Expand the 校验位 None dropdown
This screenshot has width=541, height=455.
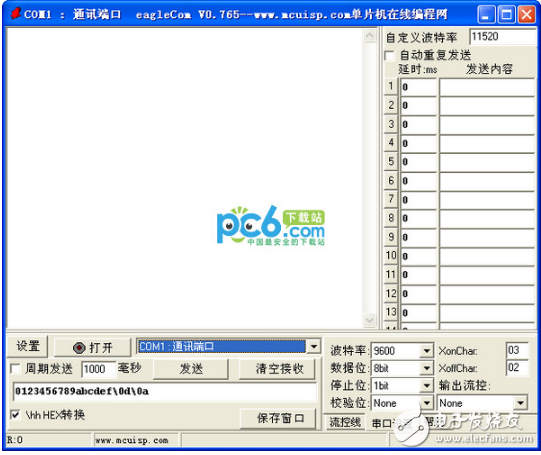427,403
